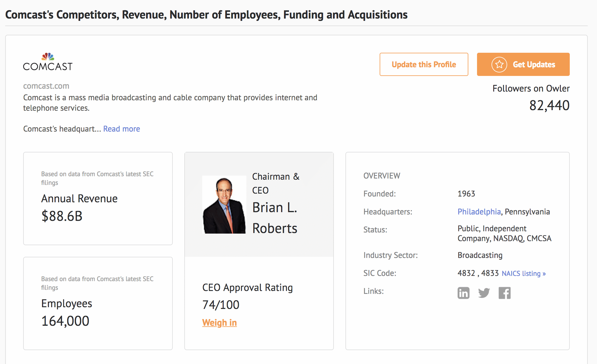
Task: Click the OVERVIEW heading
Action: coord(382,176)
